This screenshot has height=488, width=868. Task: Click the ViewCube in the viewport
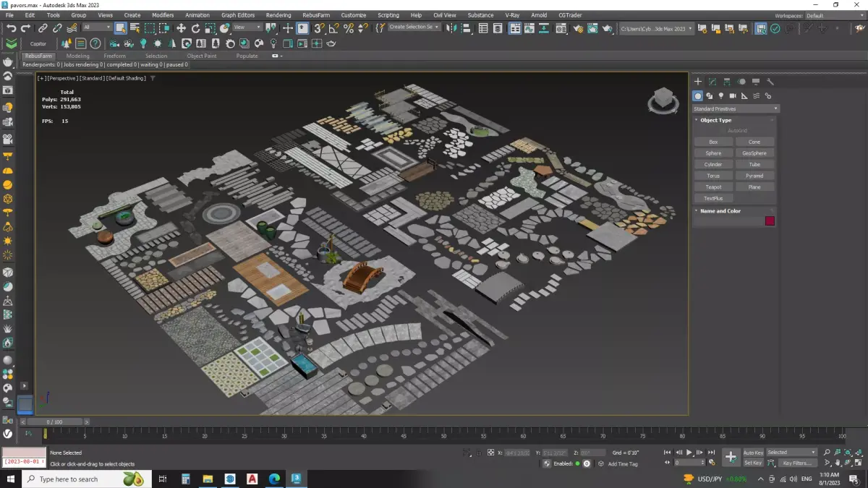(662, 99)
